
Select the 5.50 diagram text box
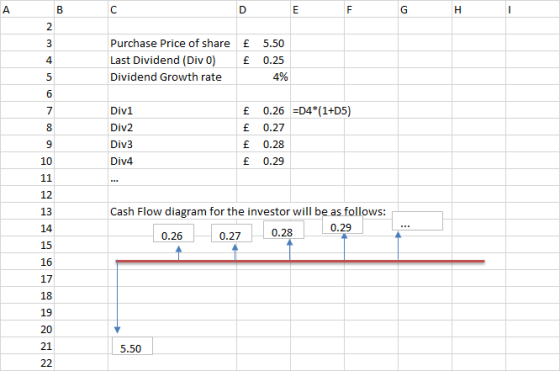[x=132, y=346]
